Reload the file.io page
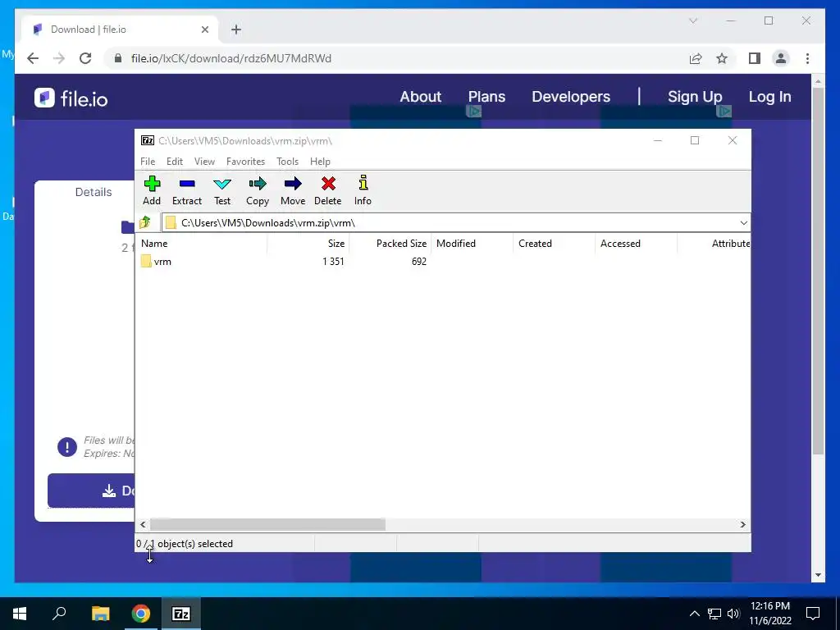The height and width of the screenshot is (630, 840). pos(85,58)
